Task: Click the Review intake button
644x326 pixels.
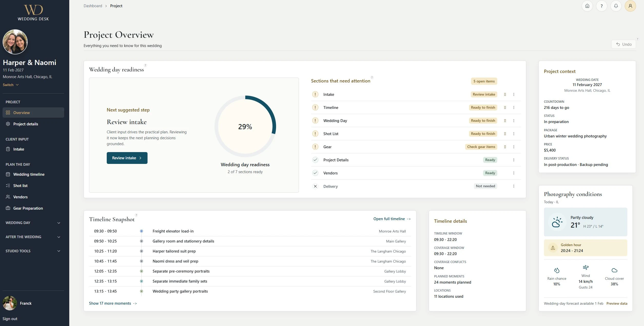Action: pos(127,158)
